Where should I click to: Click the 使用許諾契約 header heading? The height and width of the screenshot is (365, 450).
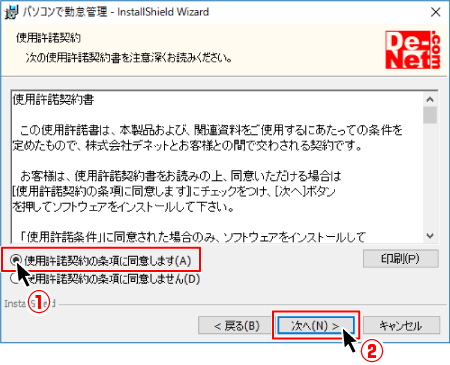[x=48, y=38]
